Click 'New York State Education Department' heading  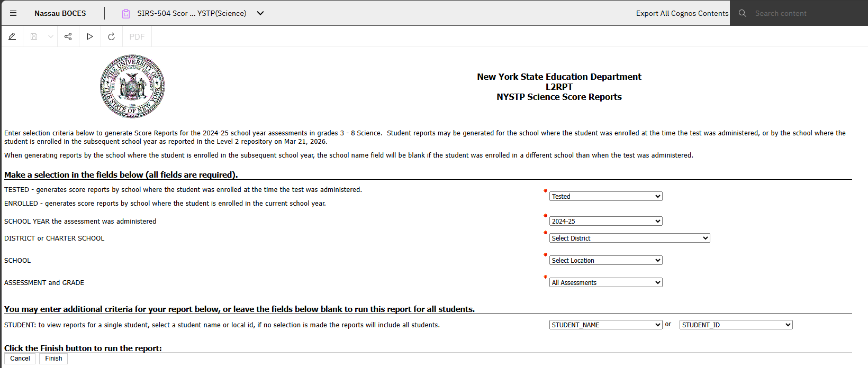coord(559,77)
